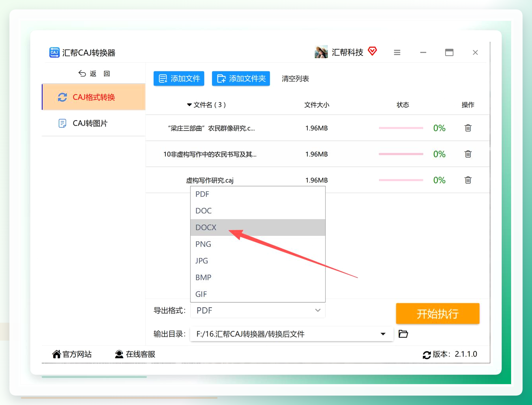Delete the 10非虚构写作 file row

tap(468, 154)
